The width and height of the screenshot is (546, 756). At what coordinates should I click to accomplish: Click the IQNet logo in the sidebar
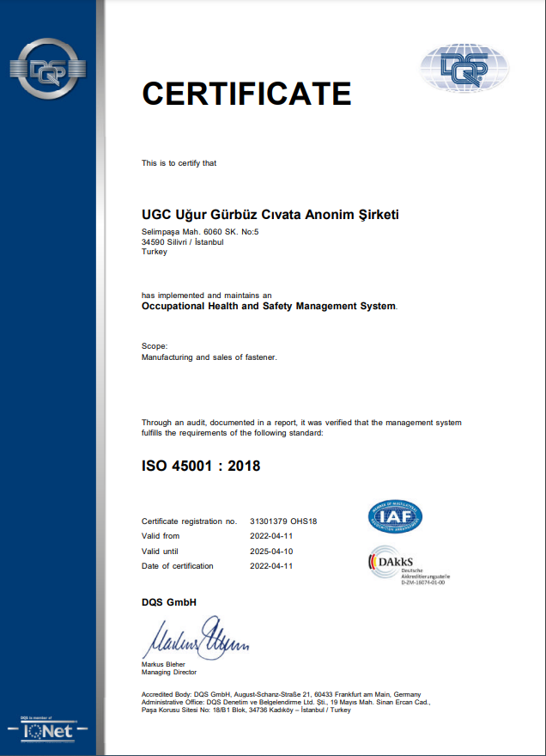click(x=47, y=730)
